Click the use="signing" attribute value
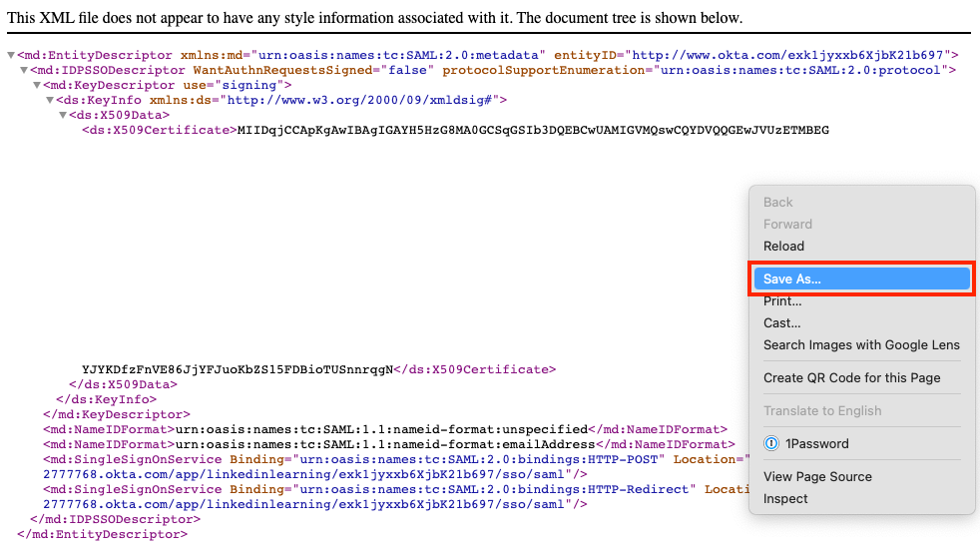Screen dimensions: 980x554 click(249, 86)
